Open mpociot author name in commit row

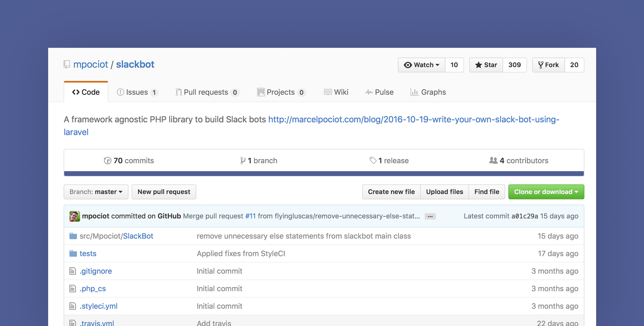tap(96, 216)
